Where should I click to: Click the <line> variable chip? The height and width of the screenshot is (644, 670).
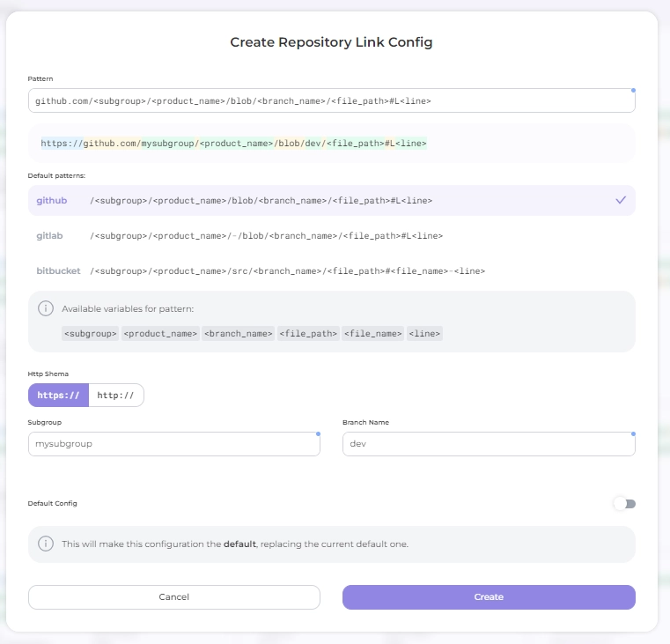[x=424, y=334]
